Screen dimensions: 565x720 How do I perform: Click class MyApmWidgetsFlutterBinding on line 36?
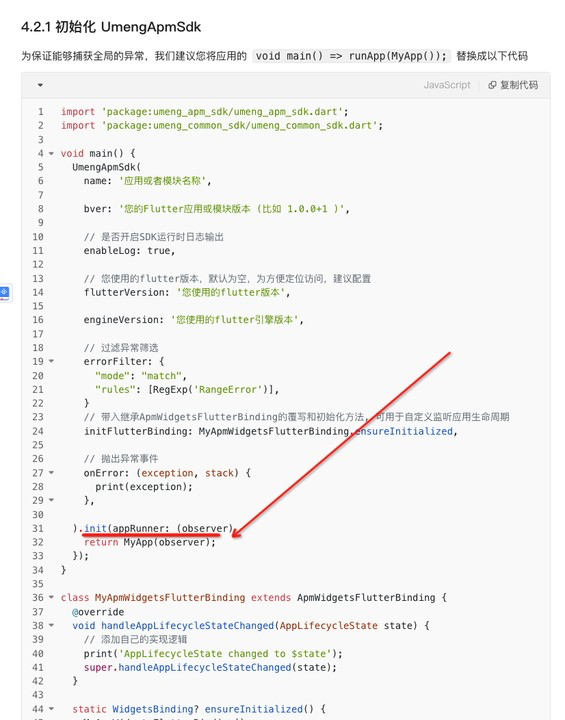[x=153, y=597]
